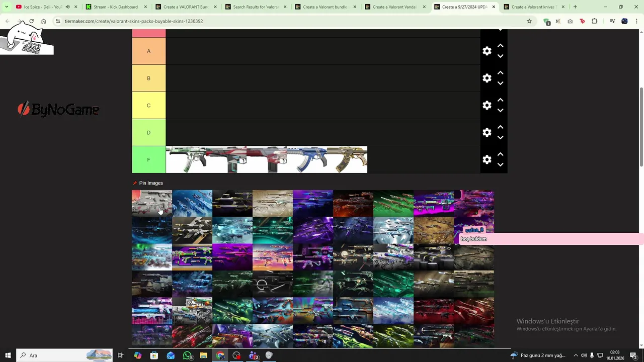Screen dimensions: 644x362
Task: Mute the YouTube tab audio icon
Action: (x=67, y=7)
